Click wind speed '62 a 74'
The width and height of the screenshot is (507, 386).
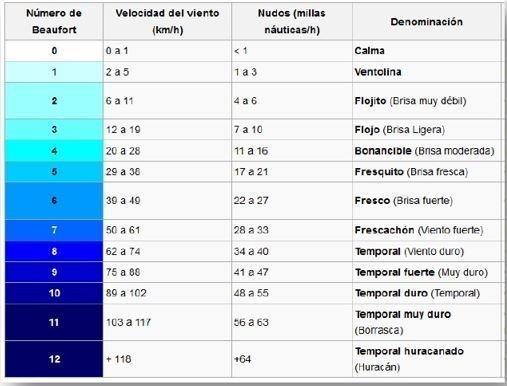pyautogui.click(x=123, y=251)
